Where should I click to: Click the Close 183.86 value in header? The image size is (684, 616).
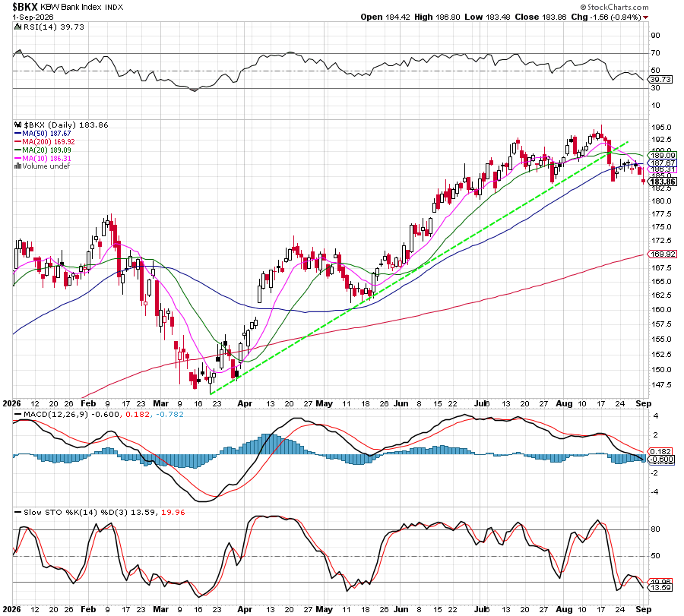(540, 17)
